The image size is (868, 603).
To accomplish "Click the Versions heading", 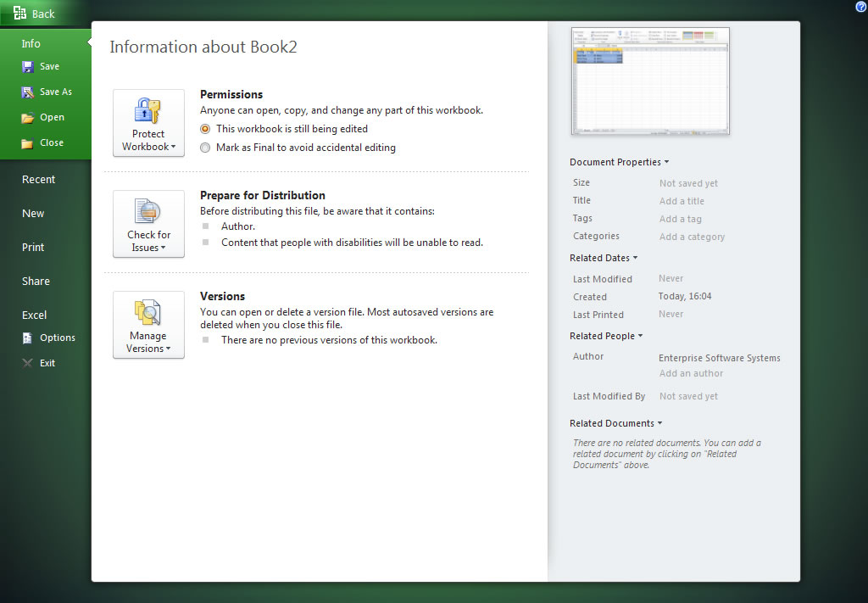I will pyautogui.click(x=223, y=296).
